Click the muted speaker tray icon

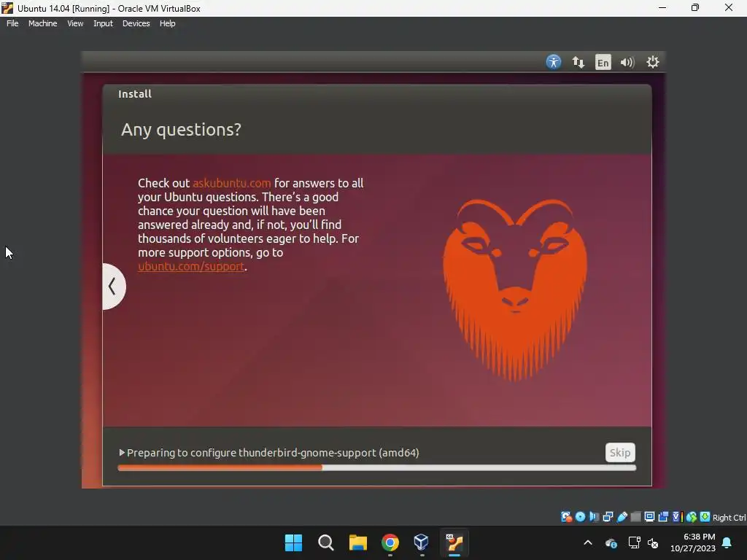653,542
